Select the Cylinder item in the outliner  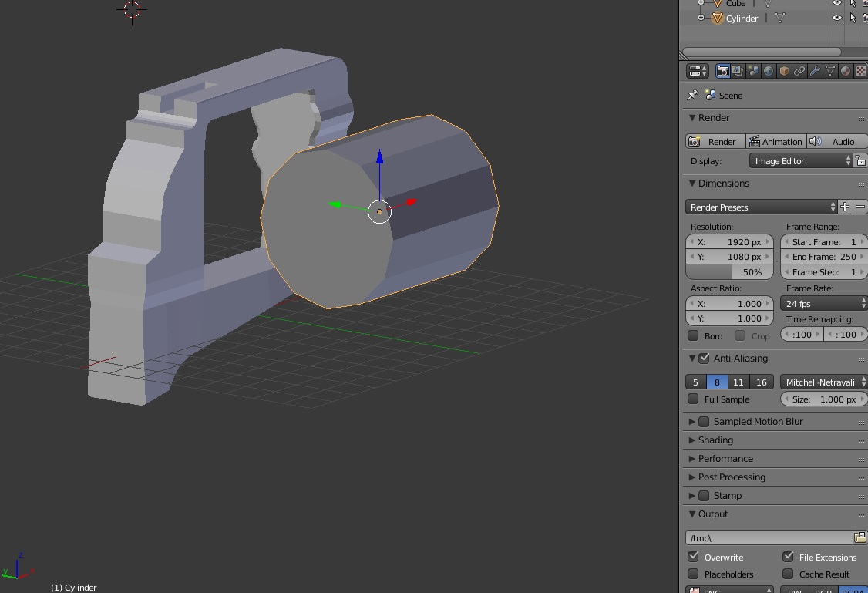(x=742, y=19)
